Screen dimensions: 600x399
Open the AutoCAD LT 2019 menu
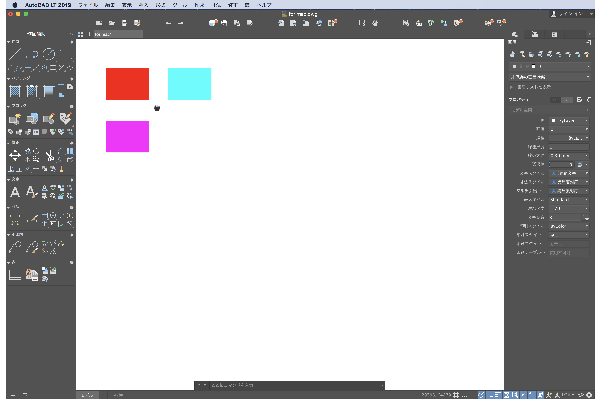pyautogui.click(x=48, y=5)
